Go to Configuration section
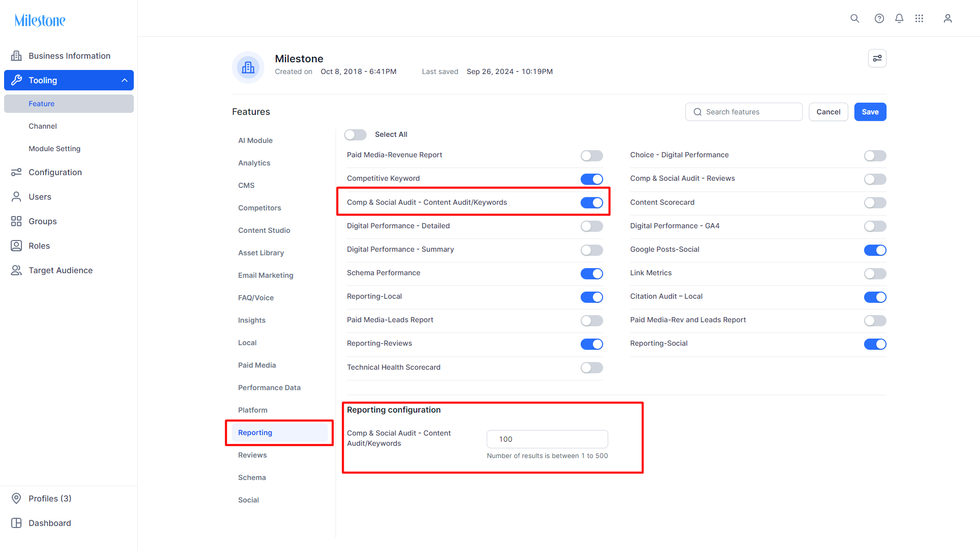Viewport: 980px width, 551px height. (x=69, y=172)
